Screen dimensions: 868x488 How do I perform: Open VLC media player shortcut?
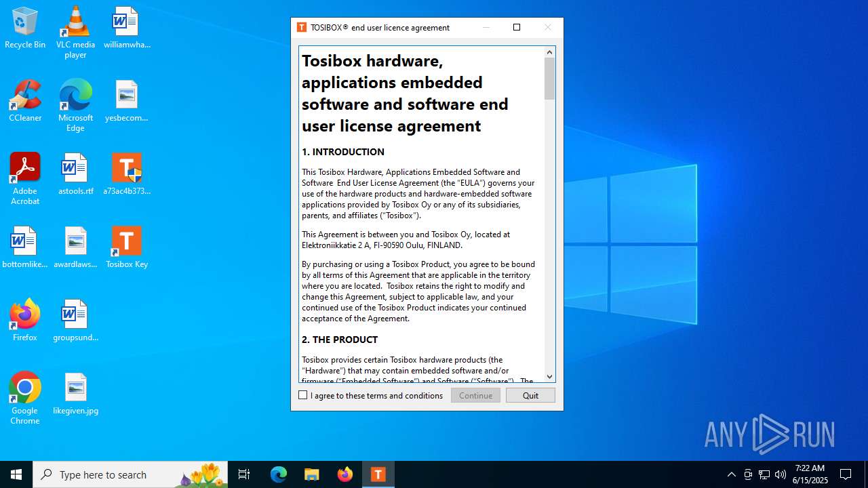pos(75,33)
